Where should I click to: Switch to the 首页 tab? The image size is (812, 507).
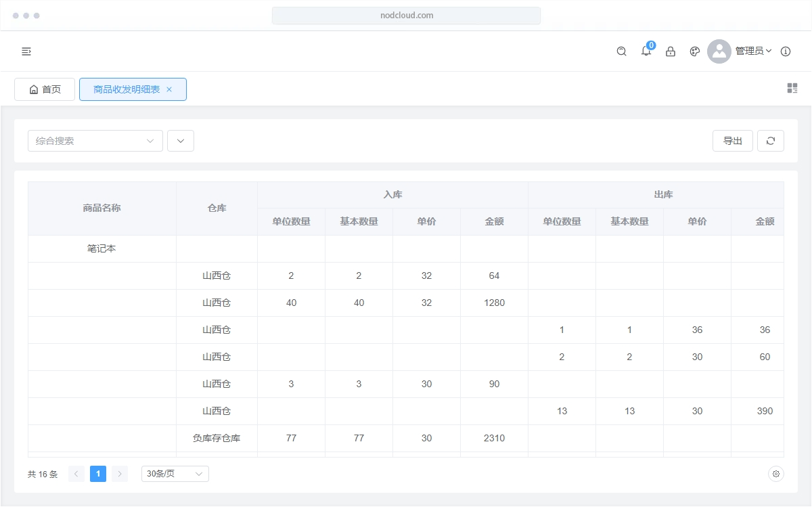pyautogui.click(x=45, y=89)
